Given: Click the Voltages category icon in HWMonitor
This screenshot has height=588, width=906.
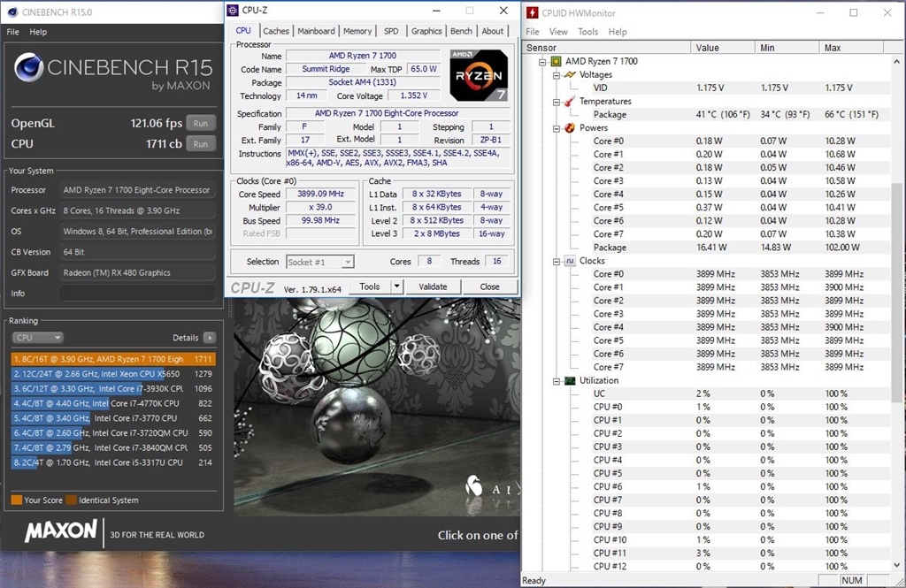Looking at the screenshot, I should tap(570, 74).
